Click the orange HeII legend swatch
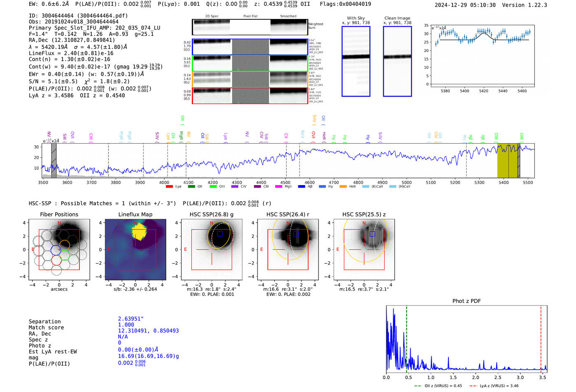Image resolution: width=576 pixels, height=392 pixels. (x=343, y=187)
